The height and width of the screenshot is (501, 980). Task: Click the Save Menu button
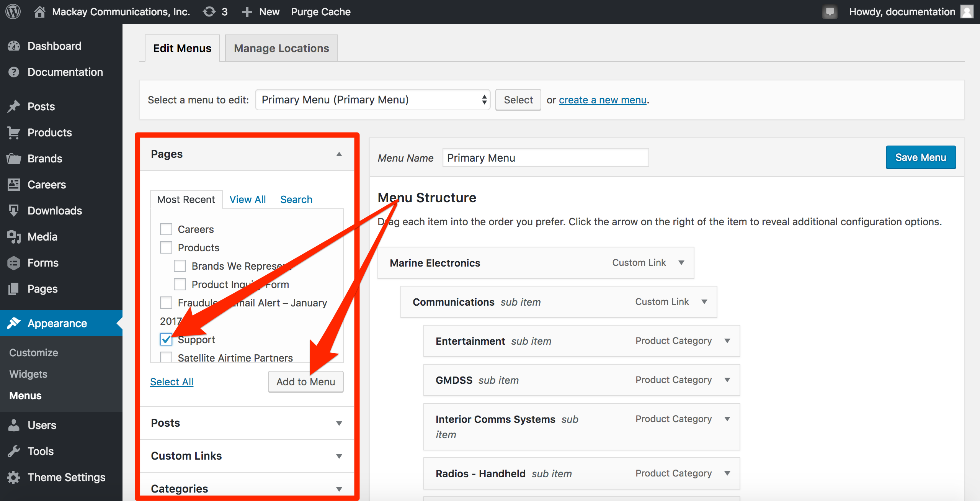pos(921,157)
